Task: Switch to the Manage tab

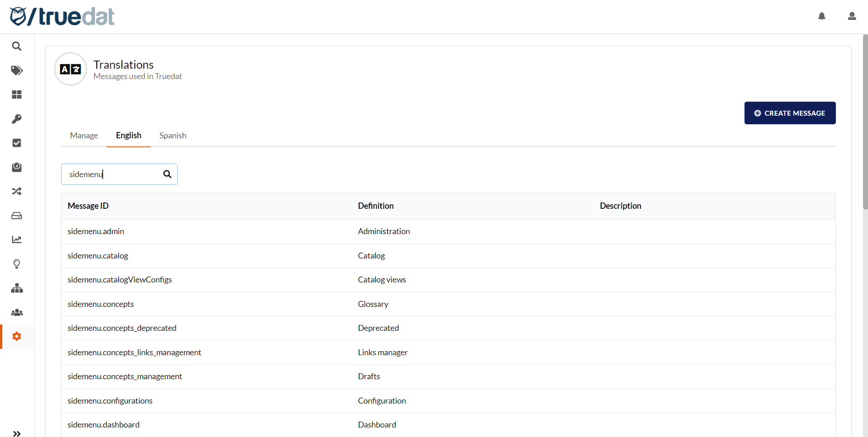Action: (84, 136)
